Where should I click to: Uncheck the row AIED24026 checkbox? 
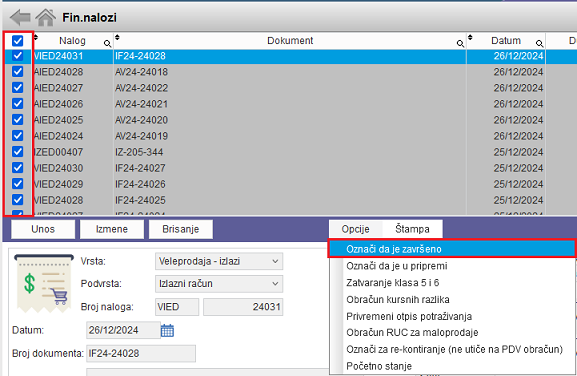click(18, 103)
